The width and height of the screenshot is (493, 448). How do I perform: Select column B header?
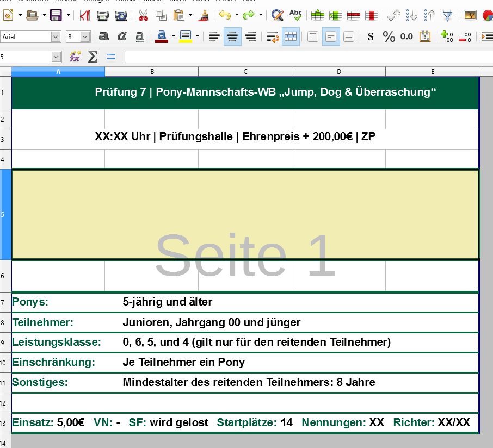point(151,72)
